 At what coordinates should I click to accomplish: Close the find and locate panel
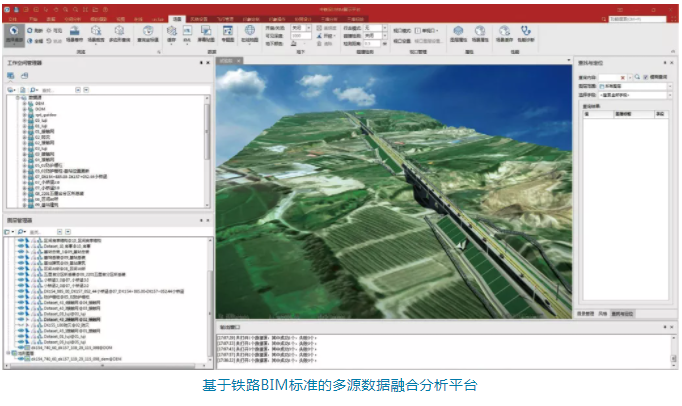pos(672,63)
